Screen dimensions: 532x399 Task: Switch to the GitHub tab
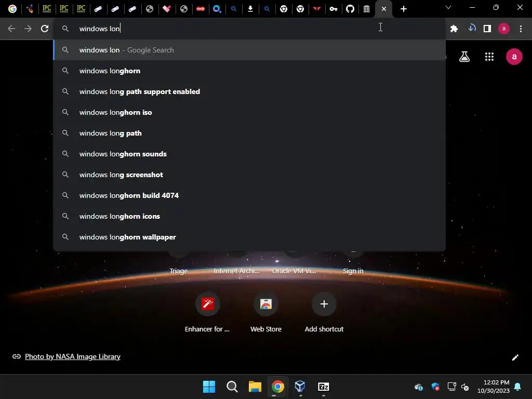pyautogui.click(x=350, y=9)
